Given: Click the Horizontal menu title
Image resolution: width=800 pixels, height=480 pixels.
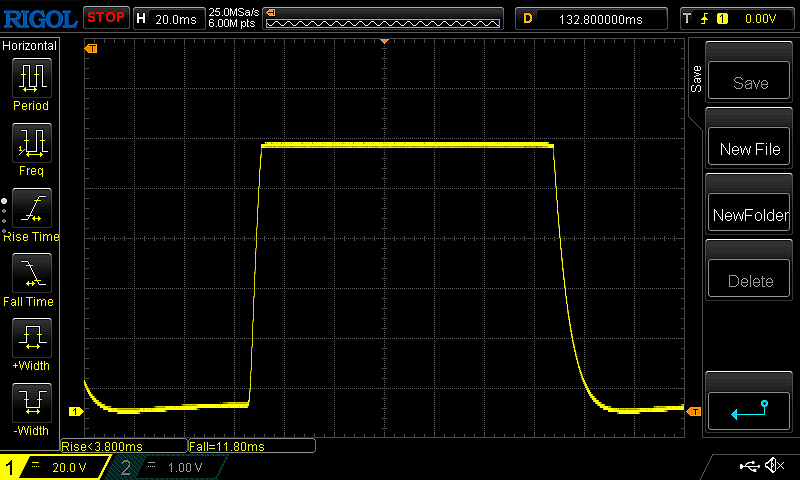Looking at the screenshot, I should (30, 45).
